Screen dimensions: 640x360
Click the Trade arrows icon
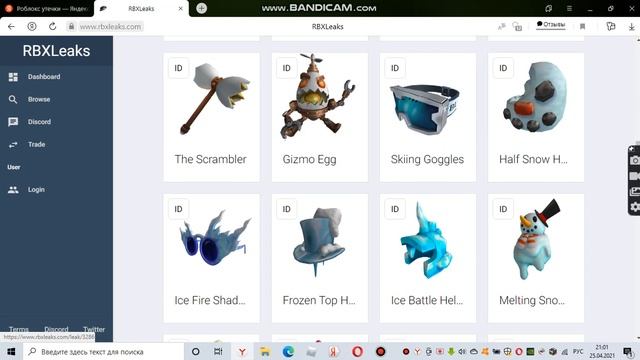click(13, 144)
